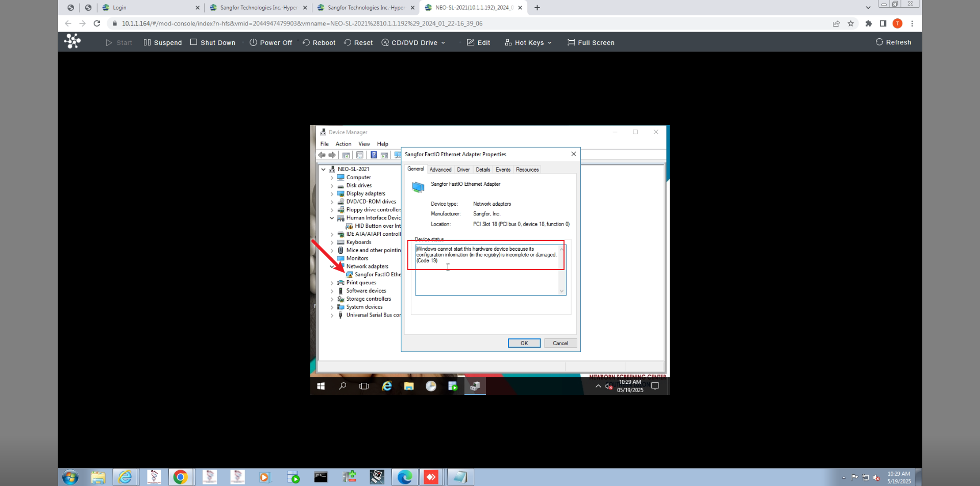
Task: Open a new browser tab
Action: tap(537, 8)
